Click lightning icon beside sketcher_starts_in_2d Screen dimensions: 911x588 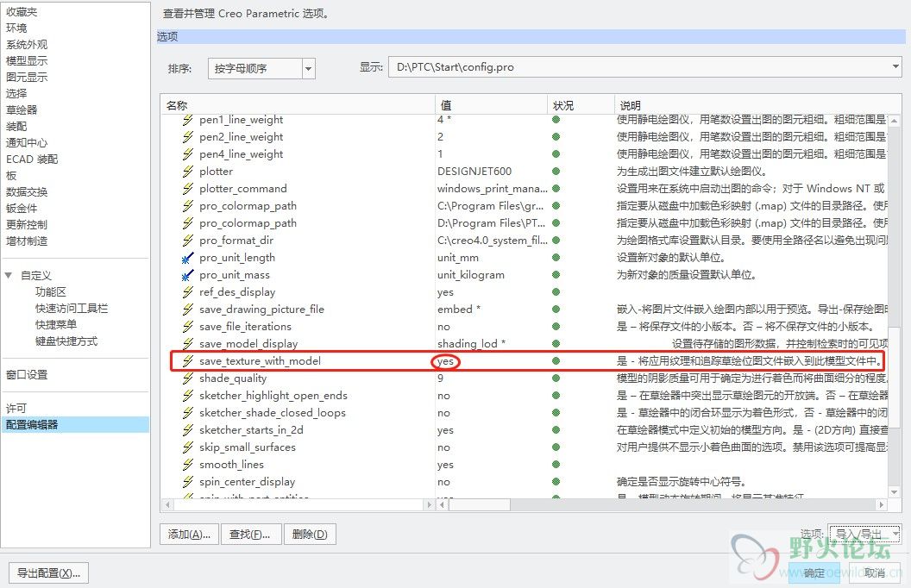point(188,430)
